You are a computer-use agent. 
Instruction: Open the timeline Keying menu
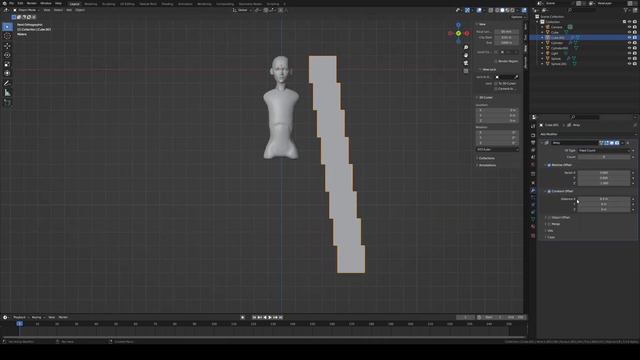37,317
